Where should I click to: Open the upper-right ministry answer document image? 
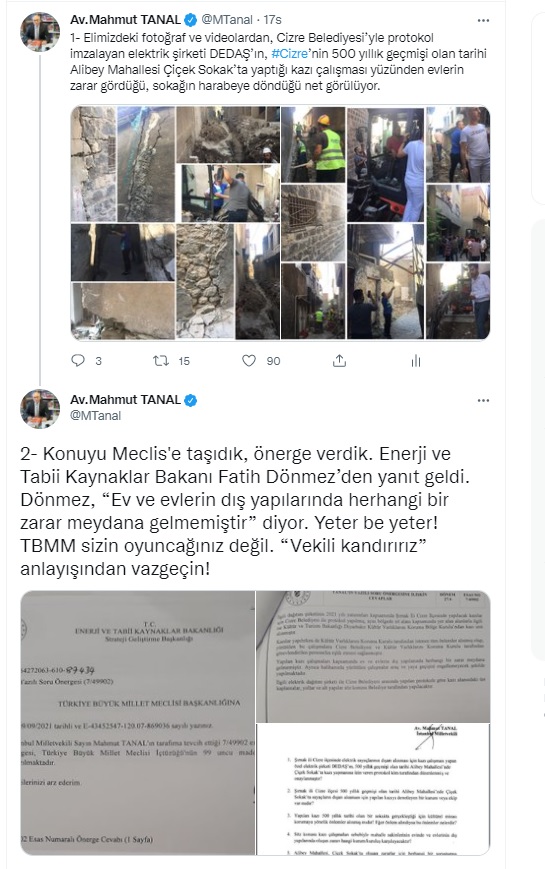[x=373, y=656]
